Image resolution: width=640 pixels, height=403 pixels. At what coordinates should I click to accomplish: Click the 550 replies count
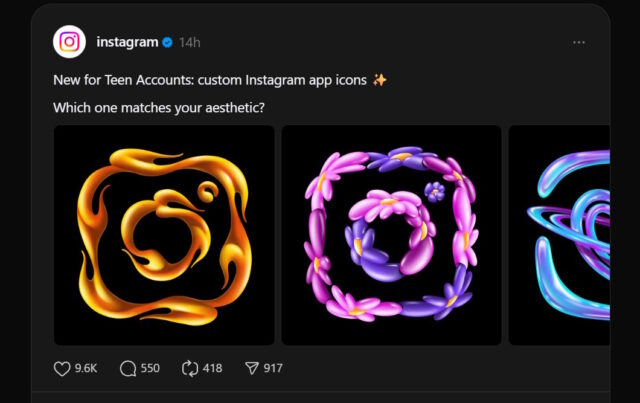coord(150,368)
